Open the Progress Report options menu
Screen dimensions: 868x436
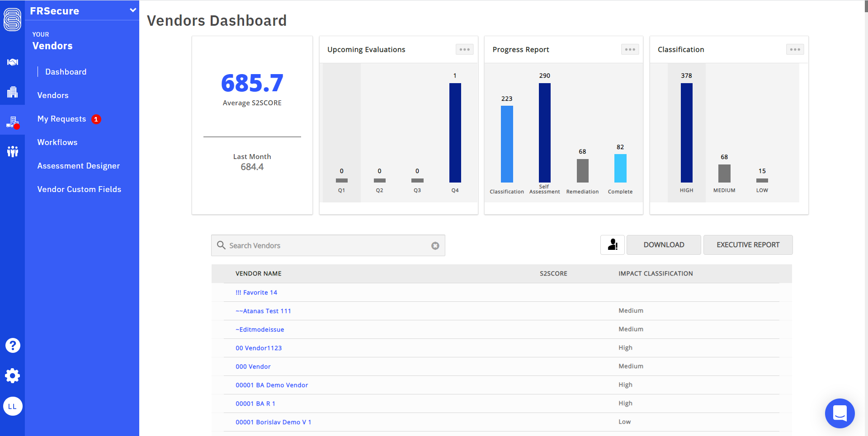click(629, 49)
